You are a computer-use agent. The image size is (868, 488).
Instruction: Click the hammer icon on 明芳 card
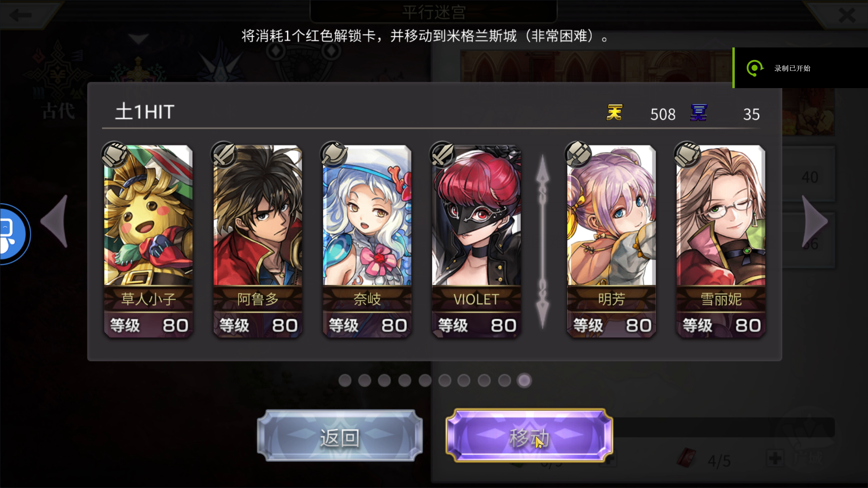[x=578, y=155]
